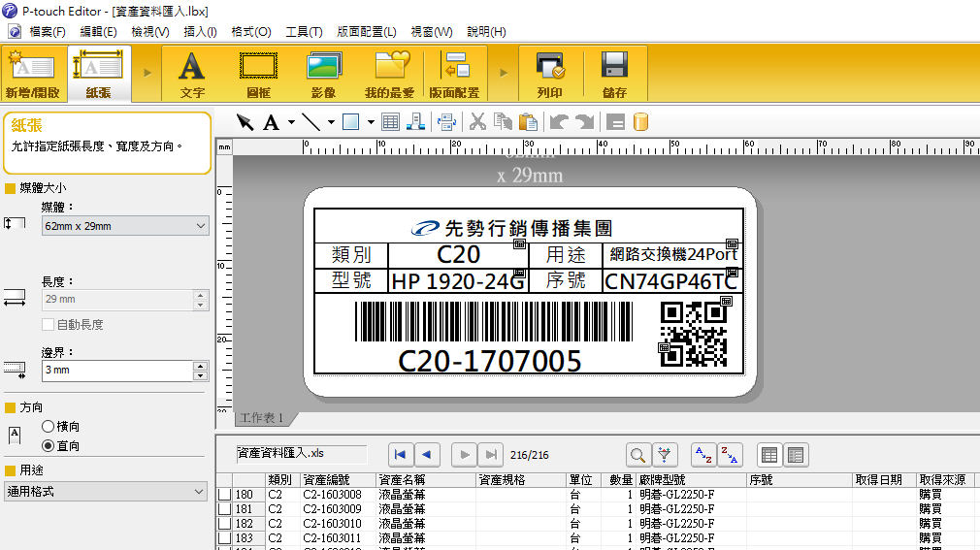Screen dimensions: 980x550
Task: Go to next database record
Action: pyautogui.click(x=465, y=455)
